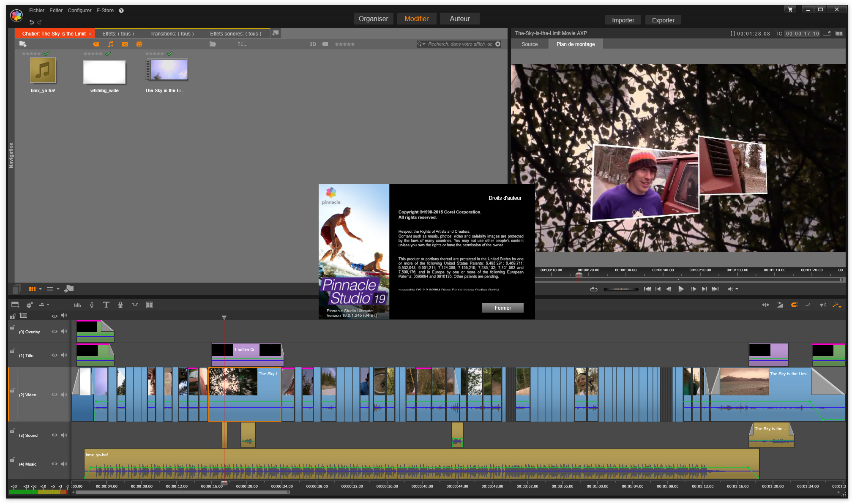
Task: Open the Editer menu
Action: click(56, 10)
